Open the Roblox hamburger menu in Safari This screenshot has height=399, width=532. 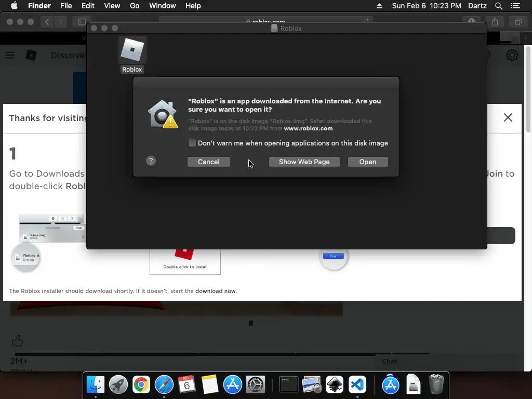(10, 55)
